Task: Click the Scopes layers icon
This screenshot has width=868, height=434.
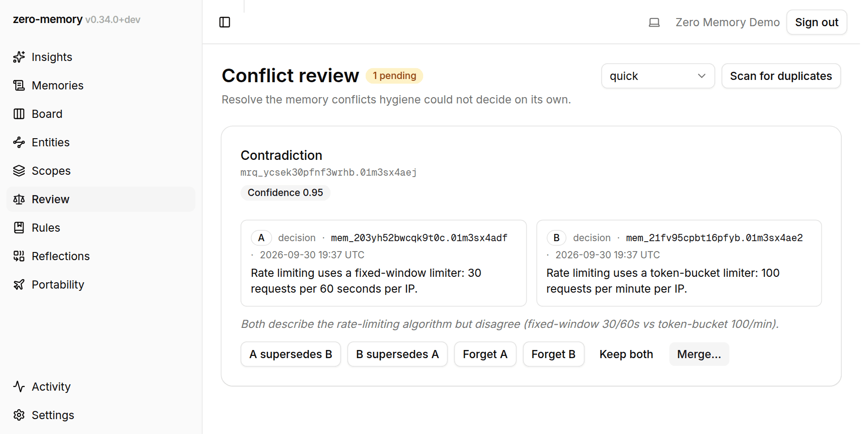Action: point(19,171)
